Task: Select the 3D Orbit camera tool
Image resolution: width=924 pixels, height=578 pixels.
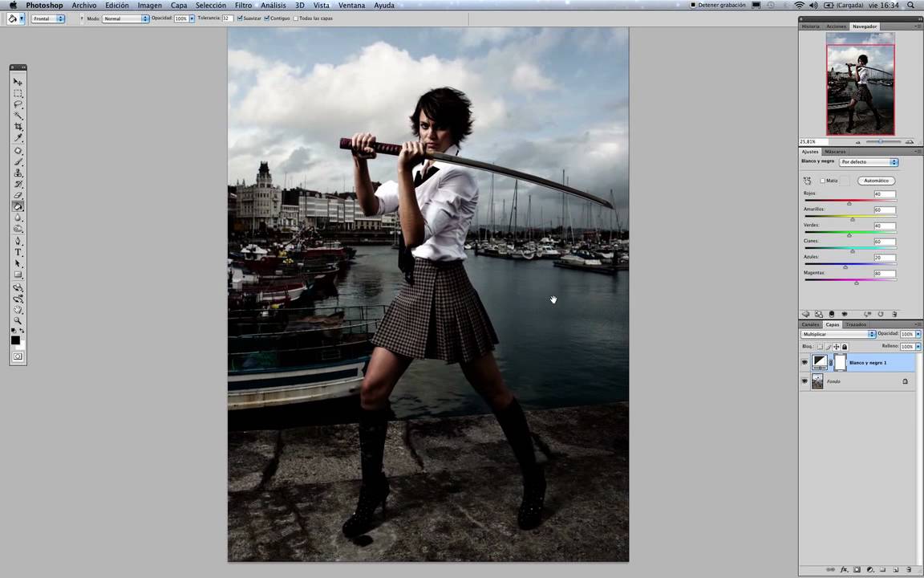Action: [x=18, y=299]
